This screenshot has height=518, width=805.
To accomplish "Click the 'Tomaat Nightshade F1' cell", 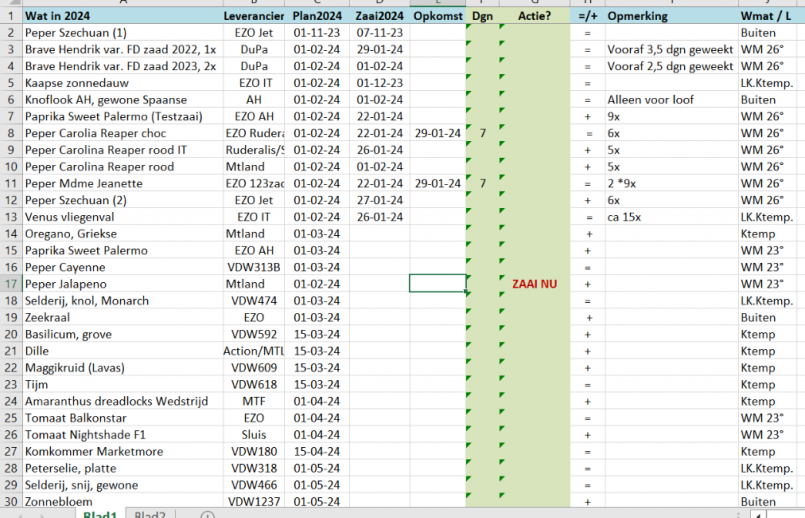I will pyautogui.click(x=120, y=434).
